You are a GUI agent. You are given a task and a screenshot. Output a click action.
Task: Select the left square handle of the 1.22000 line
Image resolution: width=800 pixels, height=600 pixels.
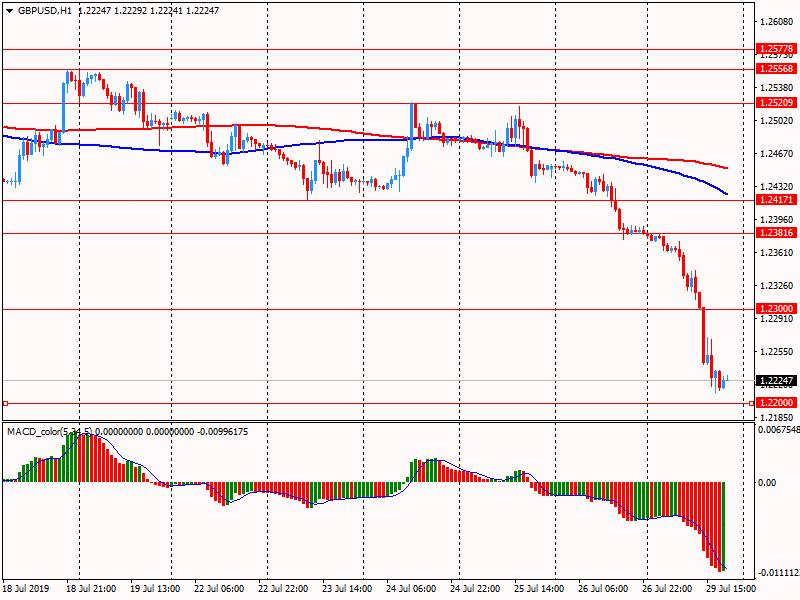(x=6, y=404)
